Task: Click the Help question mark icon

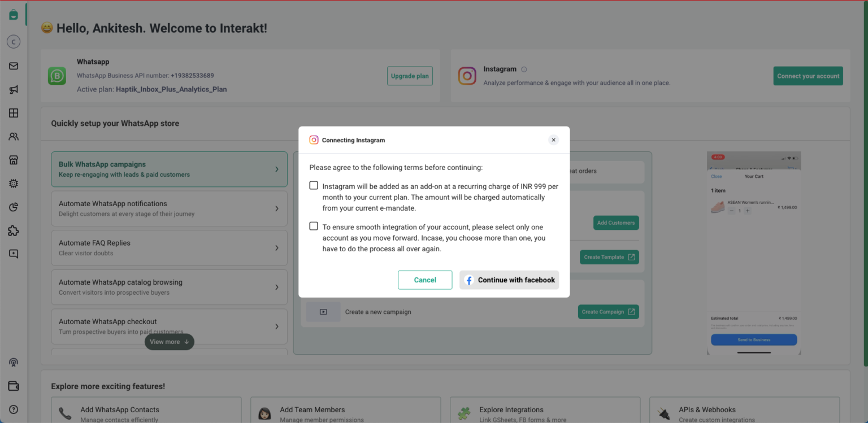Action: tap(13, 409)
